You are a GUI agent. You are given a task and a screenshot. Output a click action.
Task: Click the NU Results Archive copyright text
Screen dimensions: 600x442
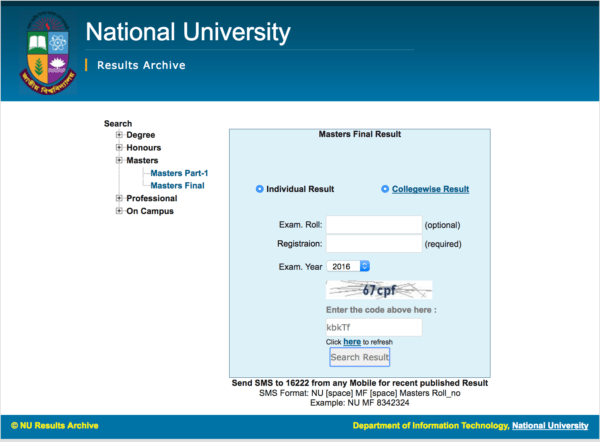point(55,426)
